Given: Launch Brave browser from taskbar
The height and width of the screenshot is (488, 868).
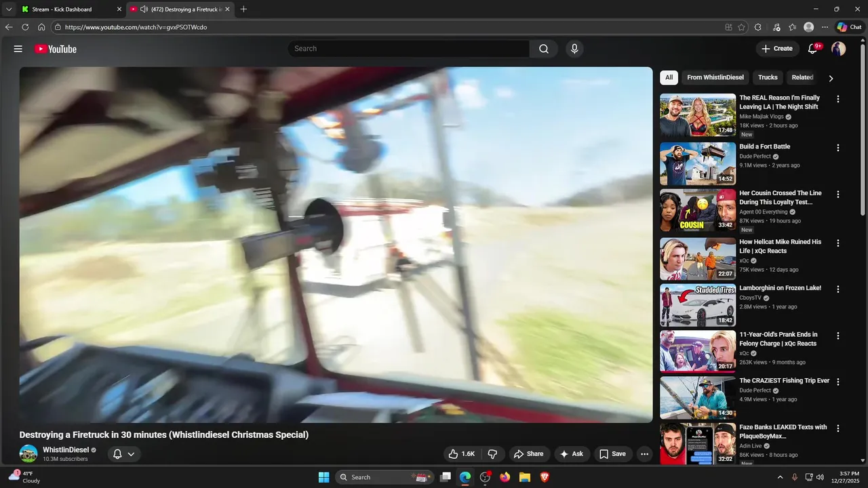Looking at the screenshot, I should [544, 477].
